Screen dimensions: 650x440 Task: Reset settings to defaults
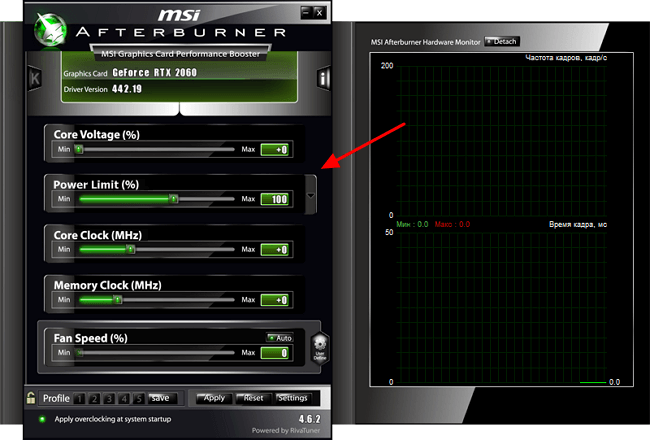(x=254, y=398)
